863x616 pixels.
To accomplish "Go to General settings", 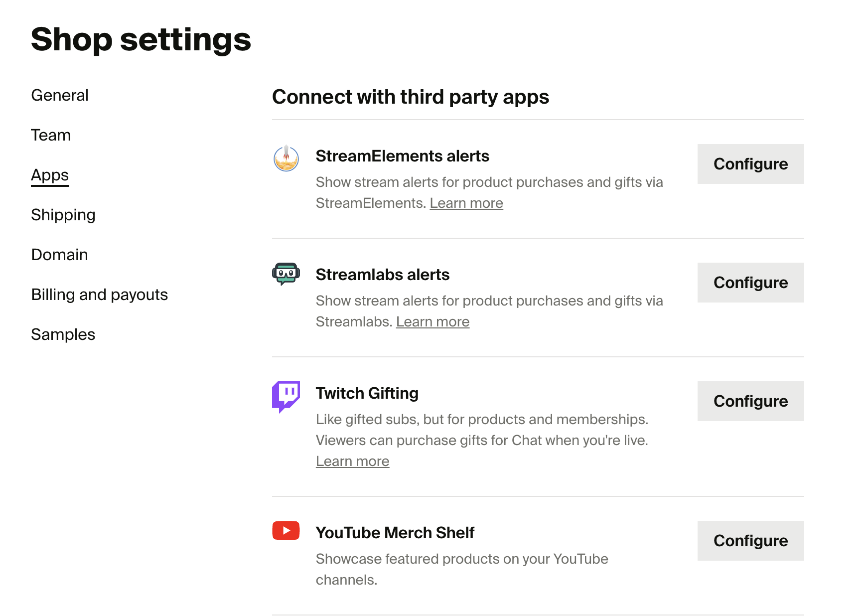I will point(59,95).
